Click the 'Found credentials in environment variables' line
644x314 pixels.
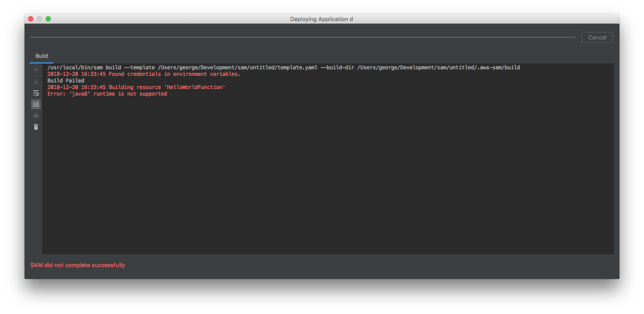pyautogui.click(x=144, y=74)
